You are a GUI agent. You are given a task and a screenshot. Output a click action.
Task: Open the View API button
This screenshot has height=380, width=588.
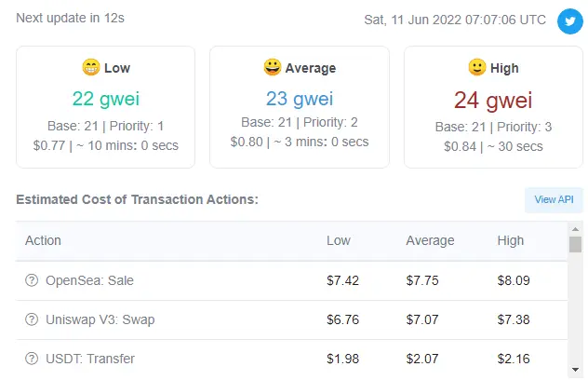(554, 199)
